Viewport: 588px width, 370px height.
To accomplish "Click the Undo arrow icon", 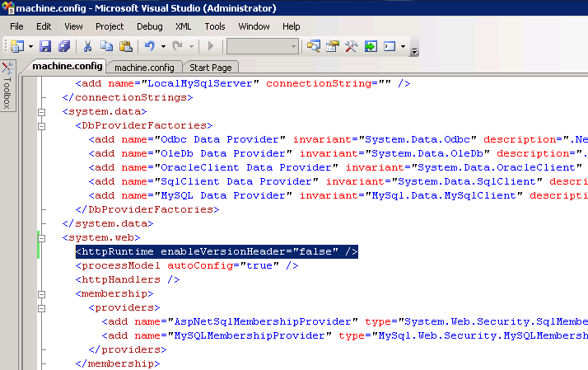I will [x=150, y=46].
